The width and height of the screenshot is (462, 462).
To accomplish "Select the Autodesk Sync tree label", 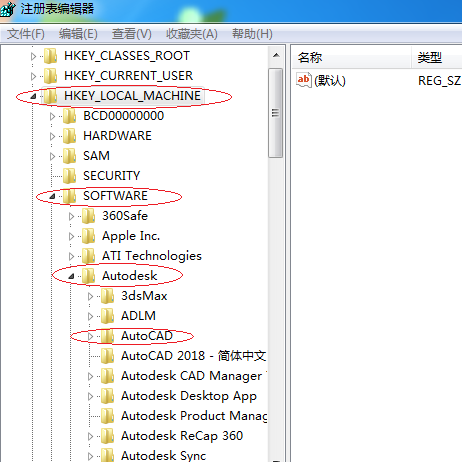I will click(163, 456).
